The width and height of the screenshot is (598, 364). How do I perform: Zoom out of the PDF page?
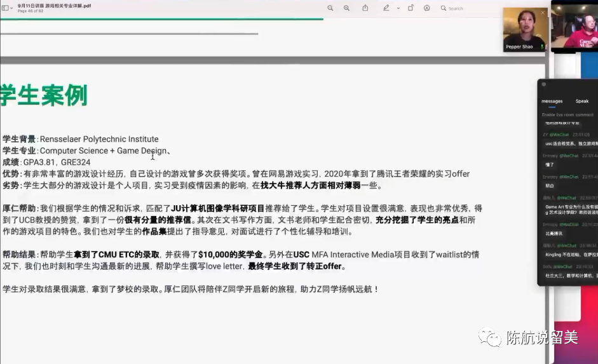330,8
